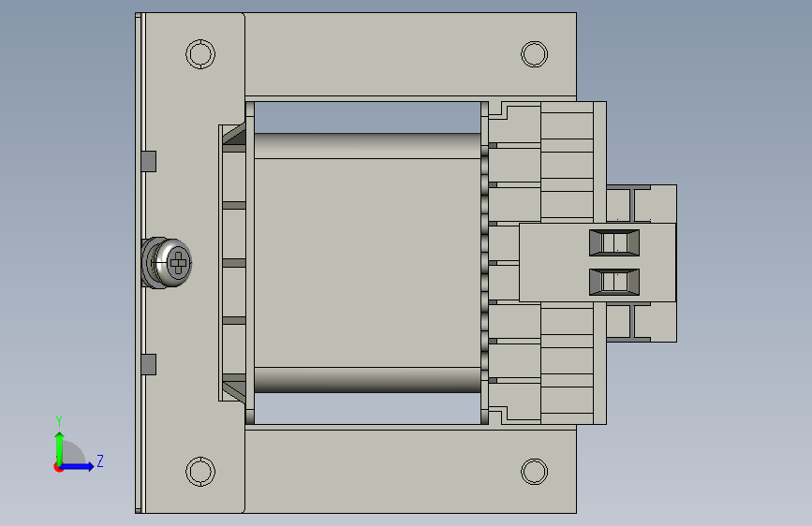Select the lower terminal slot opening
The height and width of the screenshot is (526, 812).
[614, 282]
